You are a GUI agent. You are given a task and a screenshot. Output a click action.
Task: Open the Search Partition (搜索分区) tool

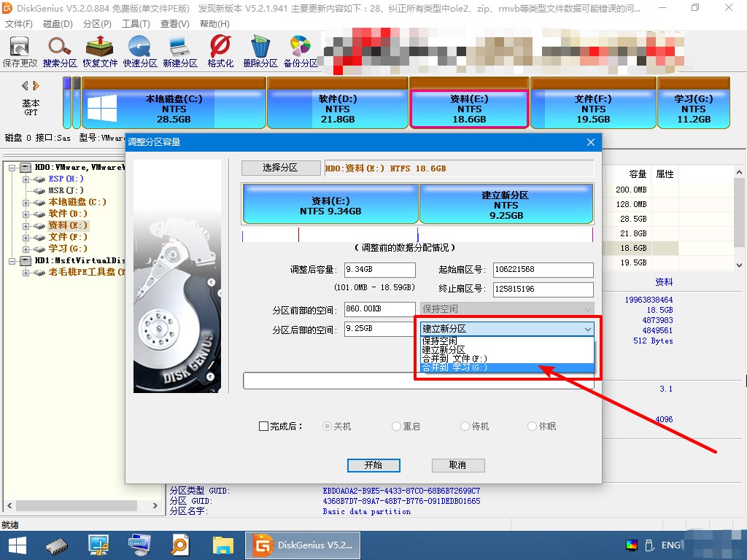pyautogui.click(x=60, y=52)
